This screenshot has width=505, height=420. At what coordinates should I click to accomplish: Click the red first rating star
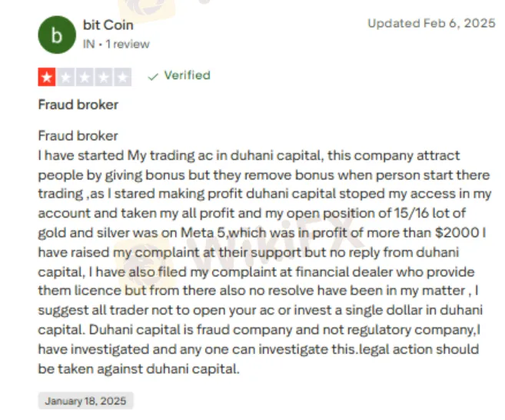click(47, 76)
